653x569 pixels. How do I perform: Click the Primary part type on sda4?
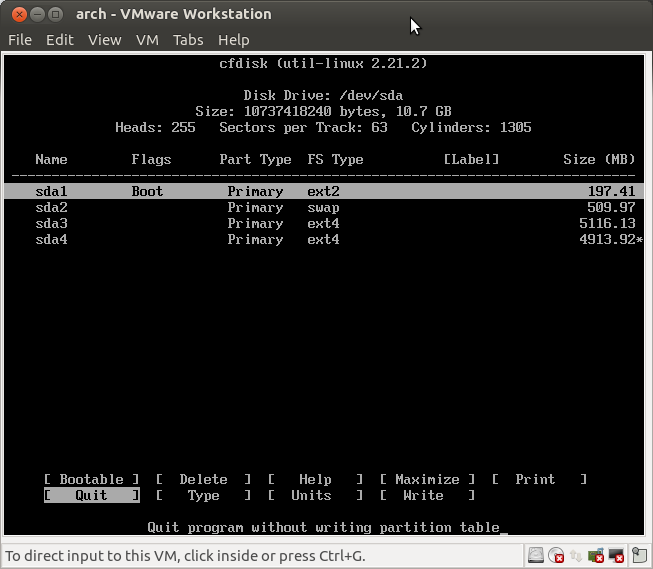[255, 240]
